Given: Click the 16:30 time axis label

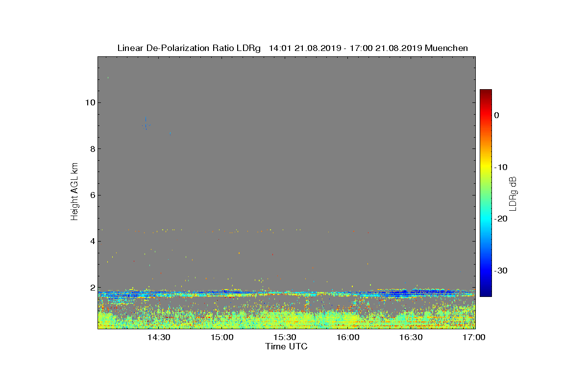Looking at the screenshot, I should (x=411, y=337).
